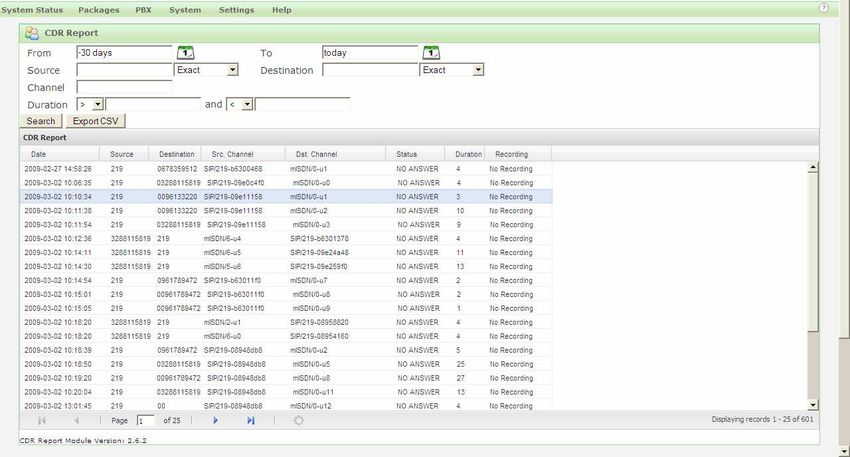Click the Channel input field

point(124,87)
